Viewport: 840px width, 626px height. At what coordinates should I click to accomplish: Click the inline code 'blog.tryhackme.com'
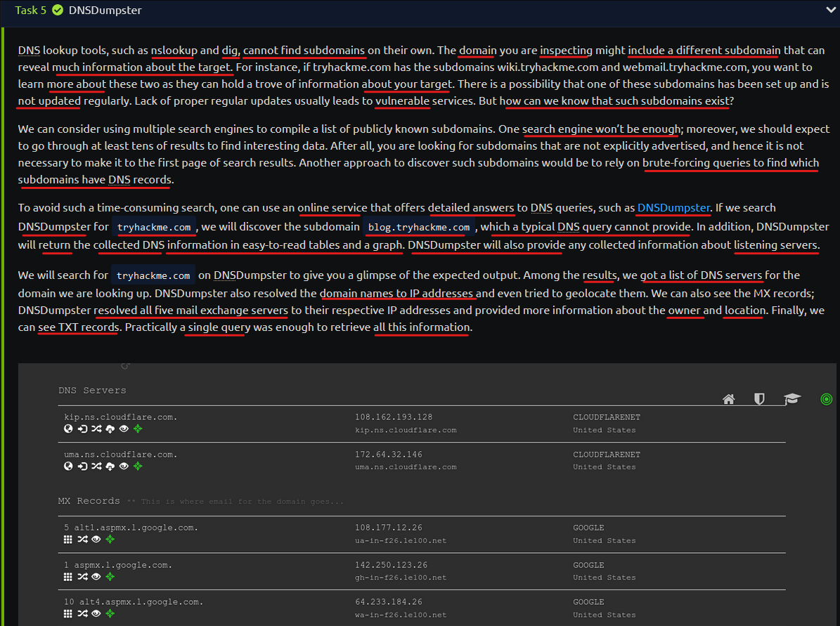point(419,227)
